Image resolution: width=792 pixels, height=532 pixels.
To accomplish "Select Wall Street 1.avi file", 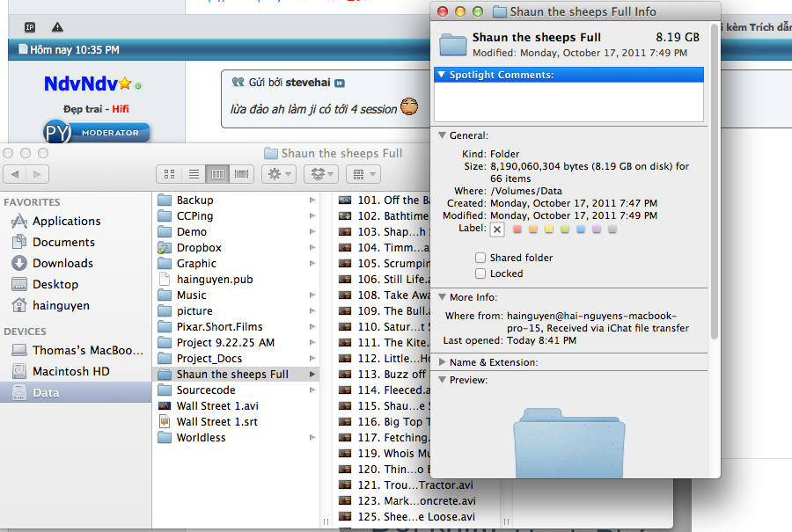I will click(237, 406).
